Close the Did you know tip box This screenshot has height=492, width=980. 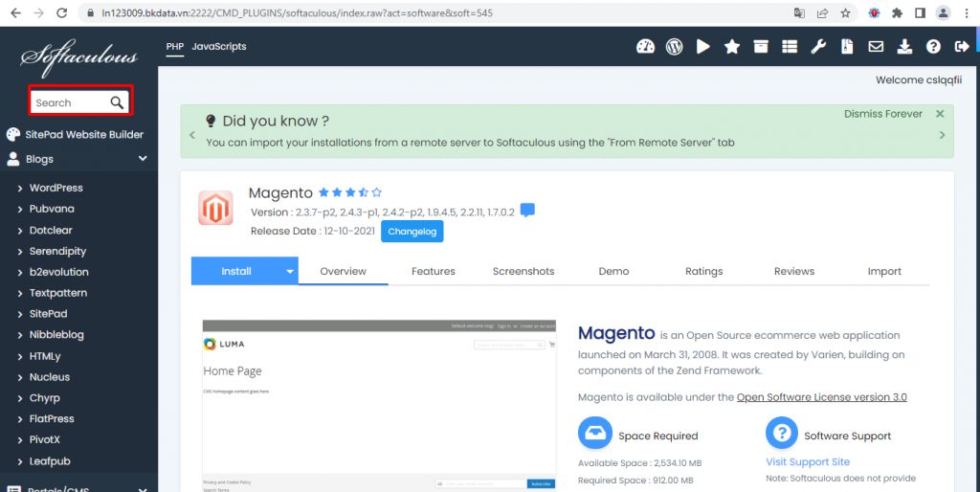[x=940, y=114]
